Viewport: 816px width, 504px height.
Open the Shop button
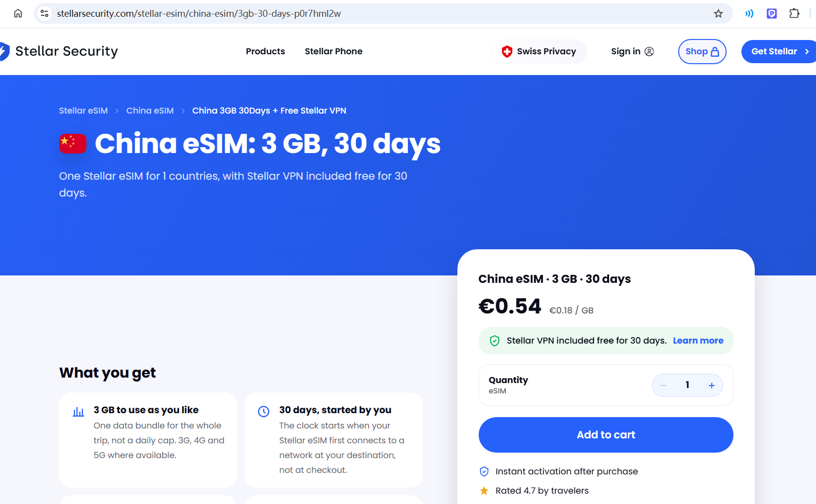point(702,51)
